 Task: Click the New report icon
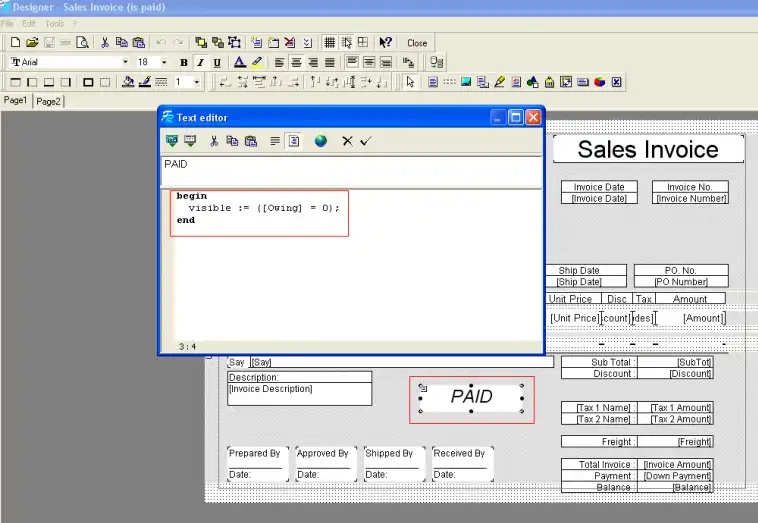15,43
